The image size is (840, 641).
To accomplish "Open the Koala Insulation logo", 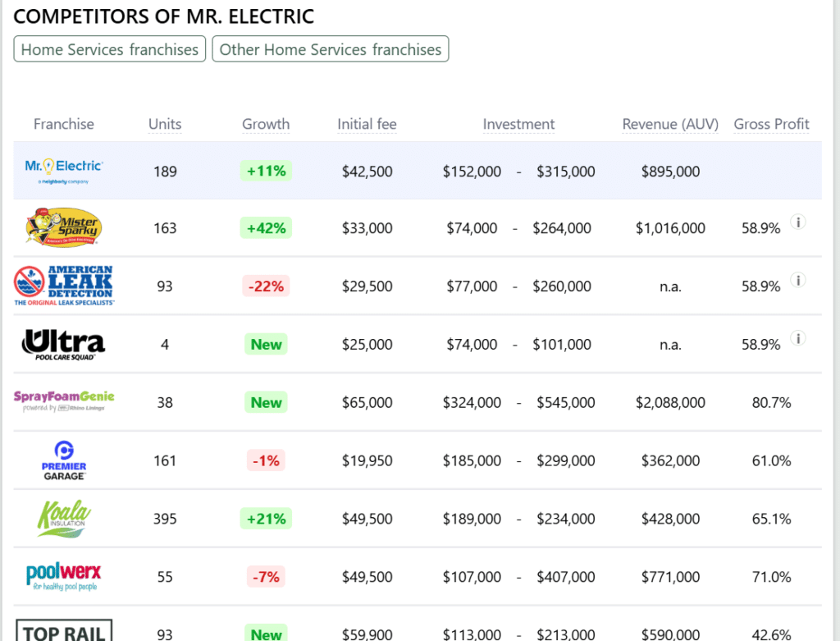I will [x=64, y=518].
